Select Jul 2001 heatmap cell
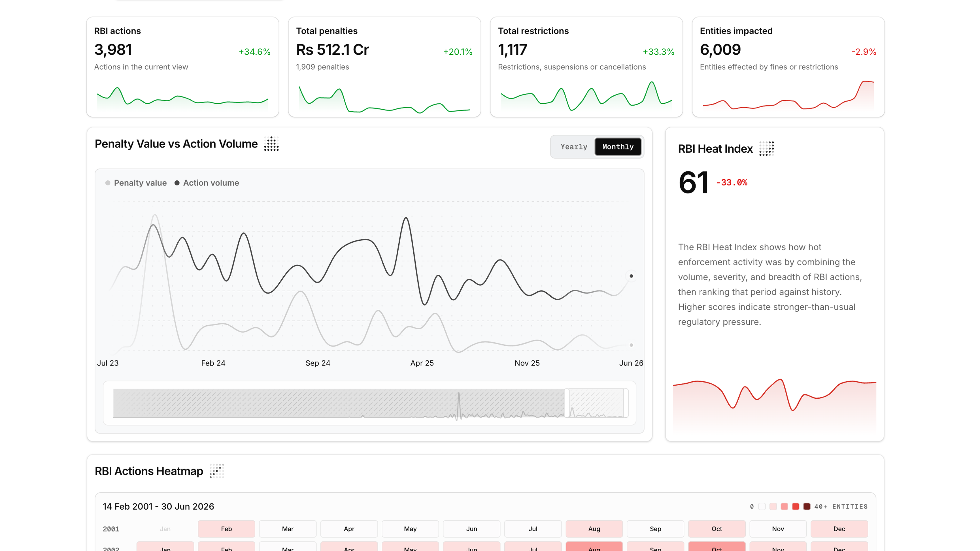Image resolution: width=980 pixels, height=551 pixels. (x=533, y=529)
